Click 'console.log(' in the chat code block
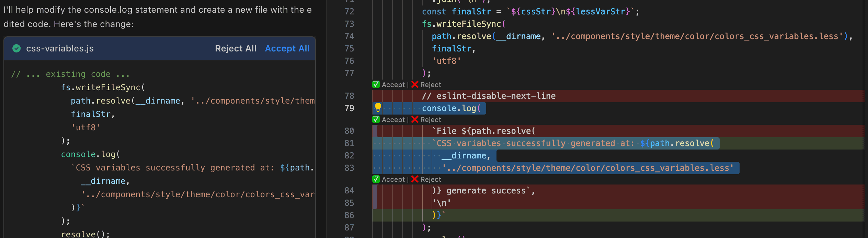The image size is (868, 238). point(90,154)
